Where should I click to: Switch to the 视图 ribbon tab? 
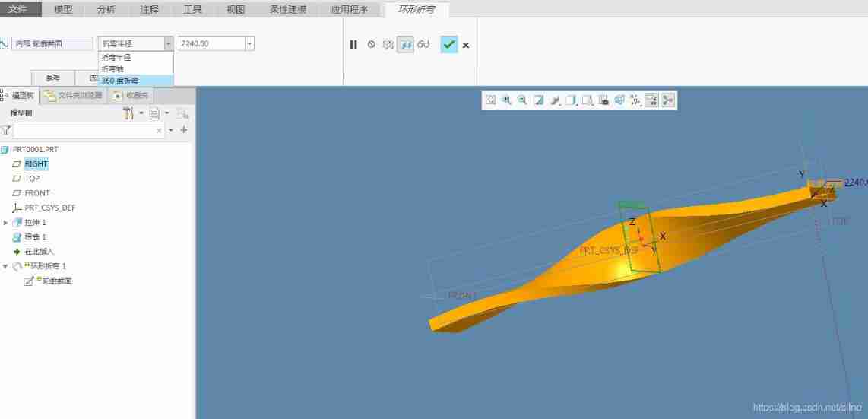(x=236, y=9)
